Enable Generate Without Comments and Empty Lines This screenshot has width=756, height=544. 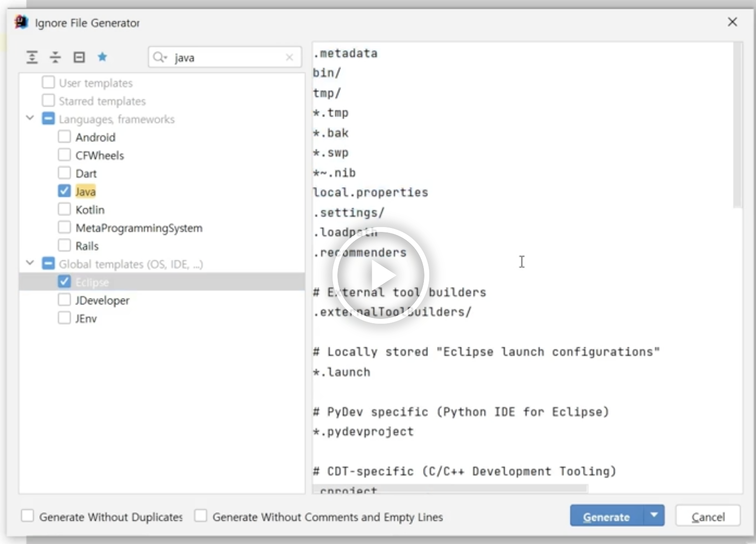pyautogui.click(x=201, y=516)
